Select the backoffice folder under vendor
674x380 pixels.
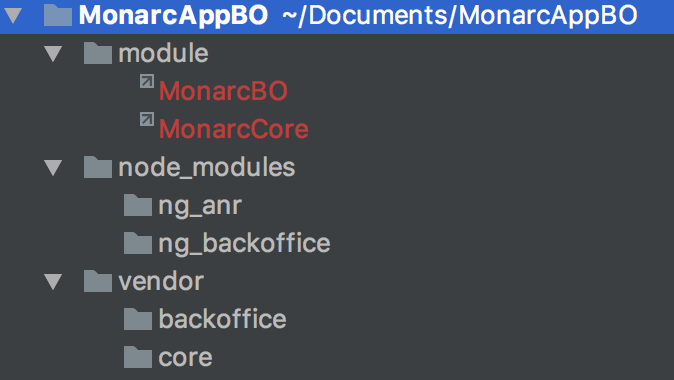point(222,319)
